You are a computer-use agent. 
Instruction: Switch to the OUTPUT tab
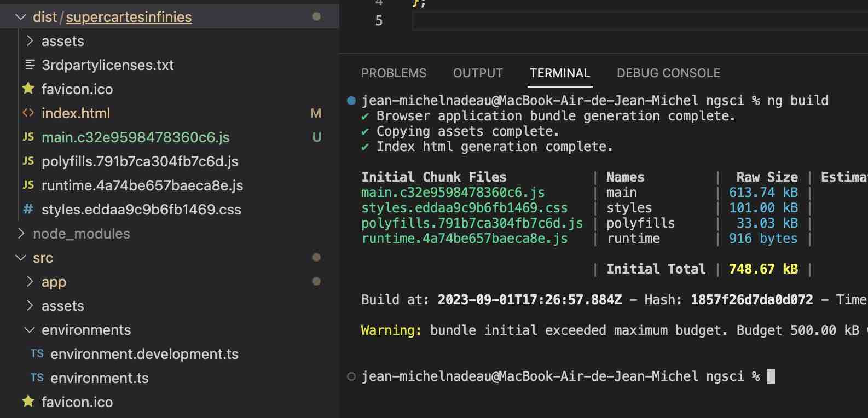pos(478,73)
